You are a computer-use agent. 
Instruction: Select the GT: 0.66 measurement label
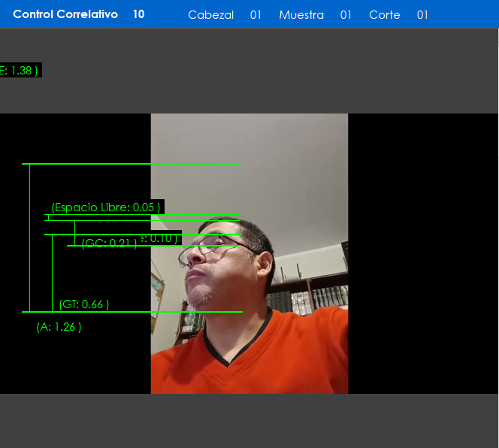[84, 304]
